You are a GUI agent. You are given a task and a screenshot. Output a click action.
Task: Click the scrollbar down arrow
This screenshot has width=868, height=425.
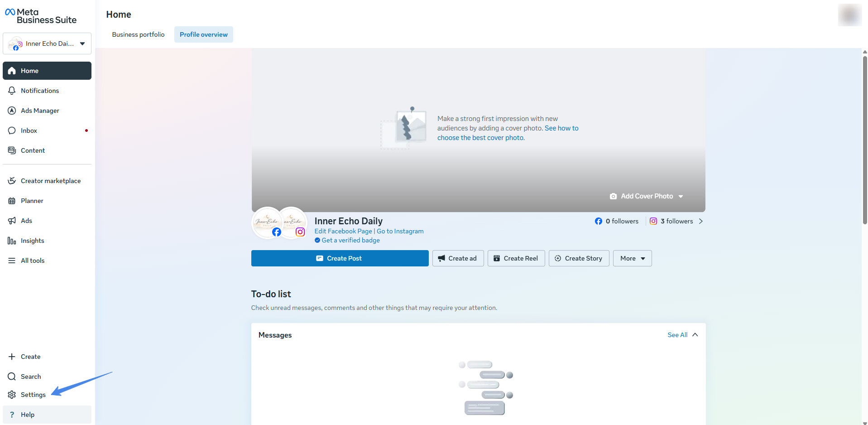[865, 423]
